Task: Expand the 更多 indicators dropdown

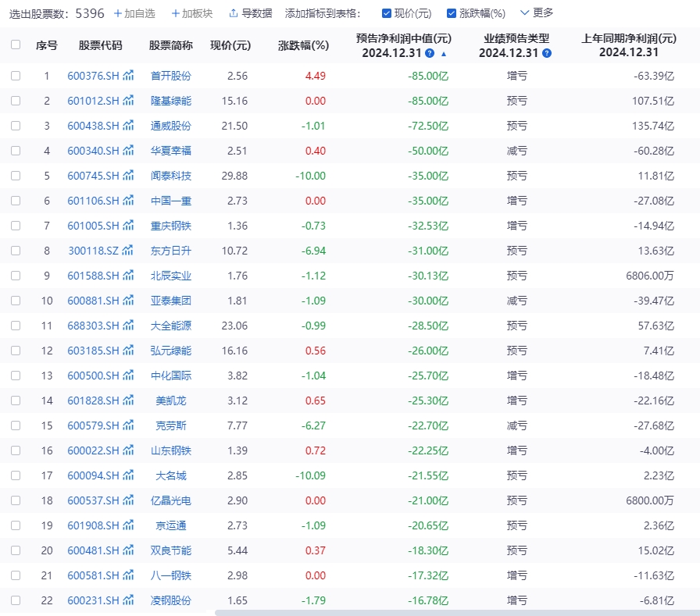Action: (x=537, y=13)
